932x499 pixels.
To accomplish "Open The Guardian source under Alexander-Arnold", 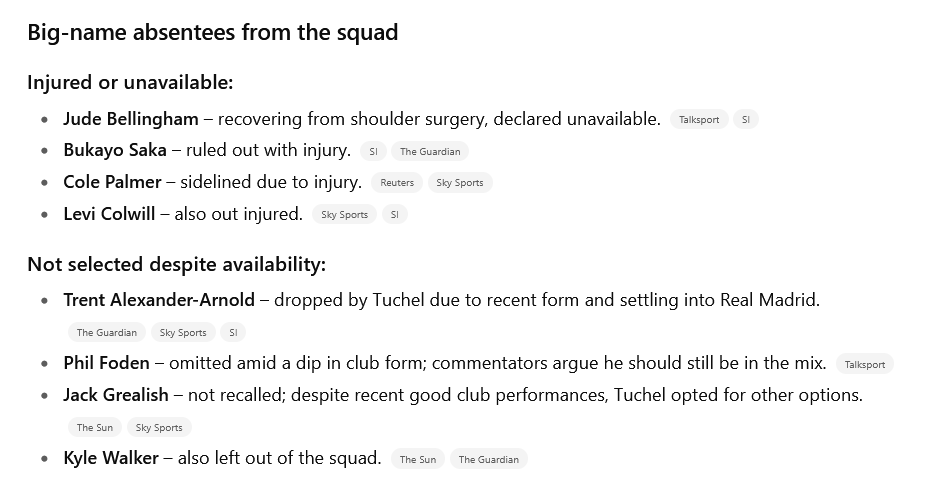I will coord(107,333).
